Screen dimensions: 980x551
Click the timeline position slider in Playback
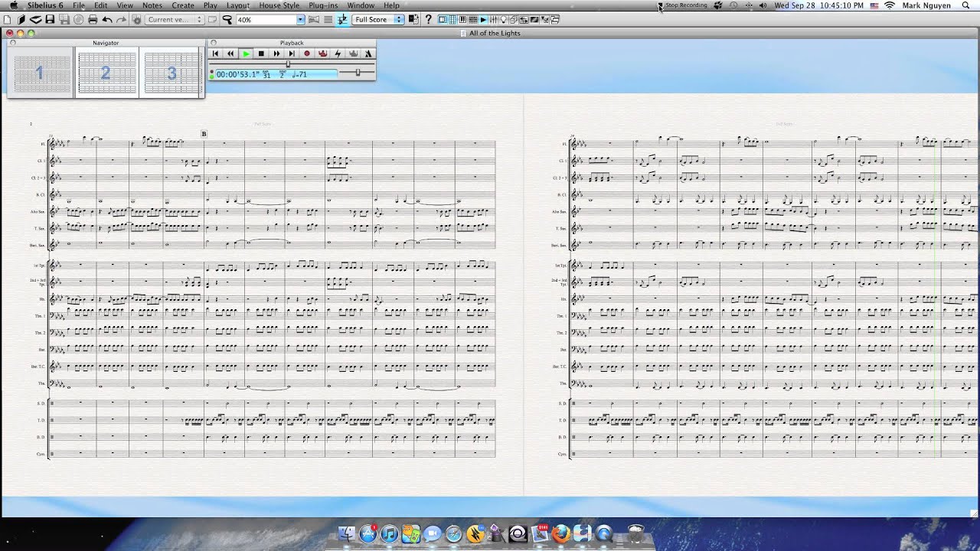pyautogui.click(x=288, y=64)
